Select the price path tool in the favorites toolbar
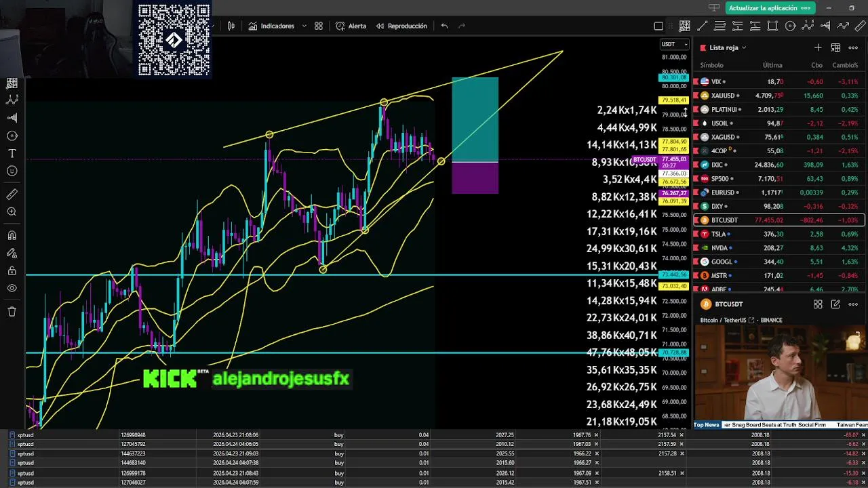 tap(843, 26)
